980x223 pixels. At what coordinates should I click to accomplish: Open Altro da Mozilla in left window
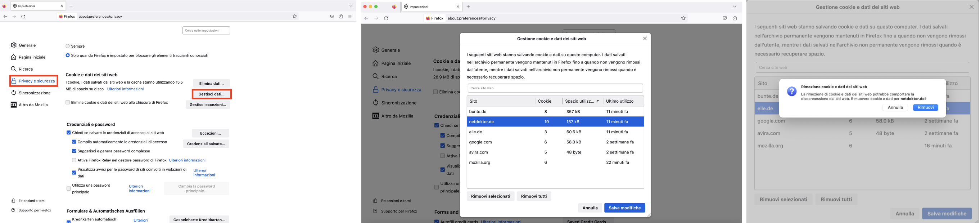pos(29,104)
